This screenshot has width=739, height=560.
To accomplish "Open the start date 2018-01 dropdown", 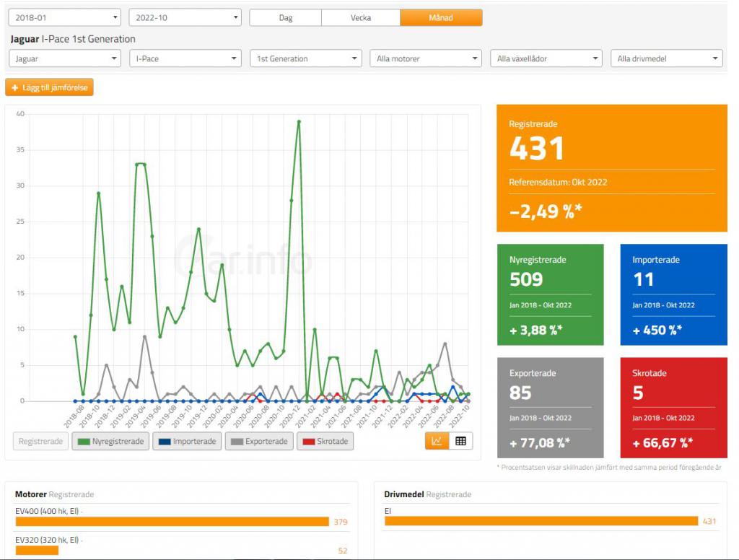I will pyautogui.click(x=64, y=18).
